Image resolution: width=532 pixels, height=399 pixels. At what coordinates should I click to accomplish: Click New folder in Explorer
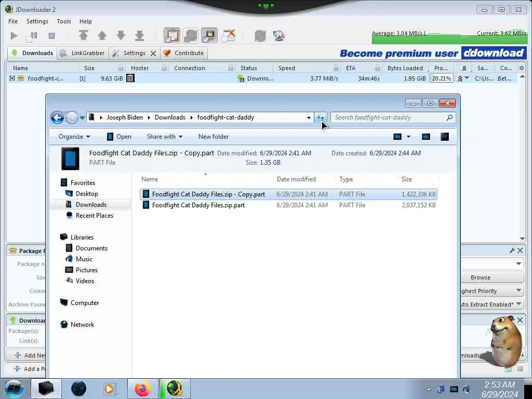click(x=214, y=137)
